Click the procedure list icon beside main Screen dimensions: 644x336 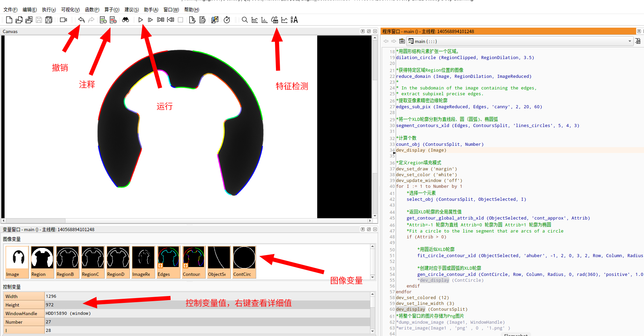[402, 41]
